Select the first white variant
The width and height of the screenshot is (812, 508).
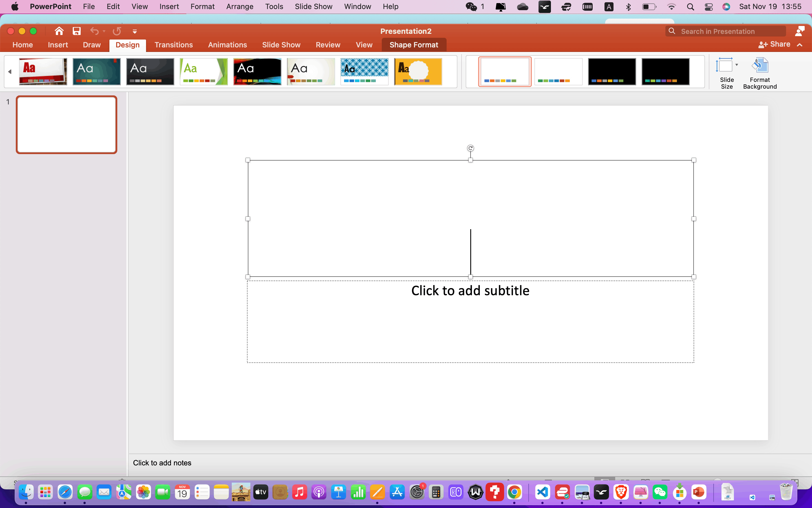click(505, 72)
